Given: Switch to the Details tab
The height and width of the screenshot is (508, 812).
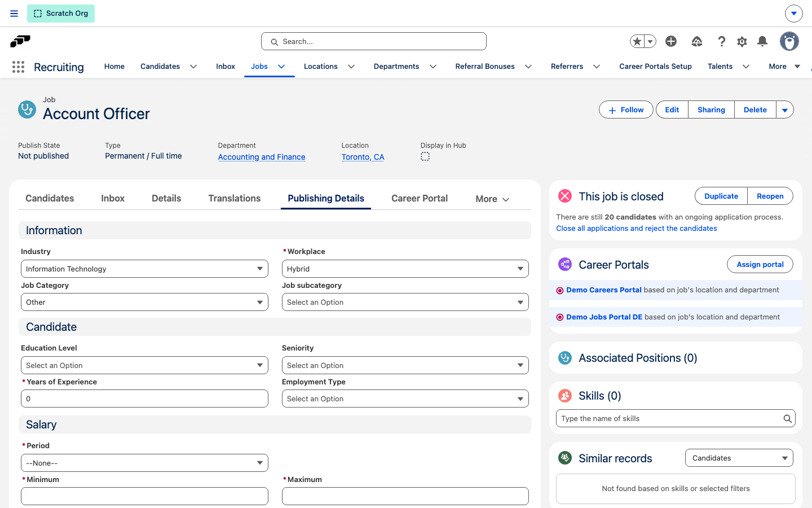Looking at the screenshot, I should click(166, 198).
